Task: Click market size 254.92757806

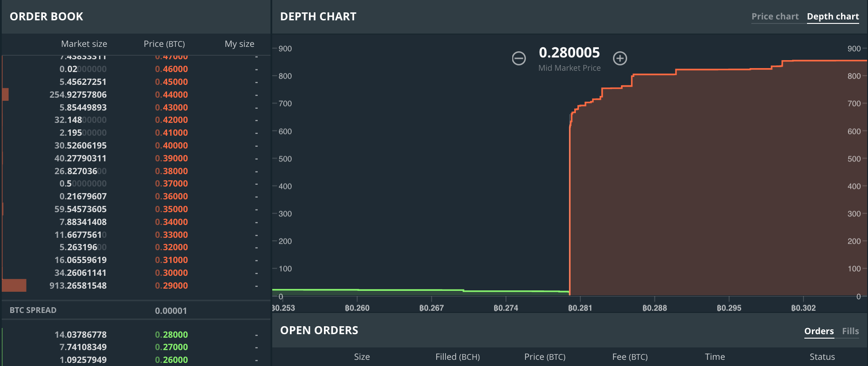Action: coord(78,95)
